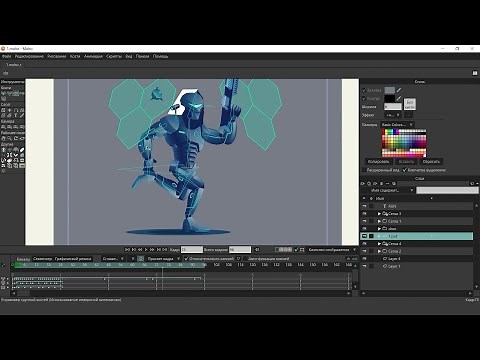Open the Кости menu
Screen dimensions: 480x360
coord(75,56)
